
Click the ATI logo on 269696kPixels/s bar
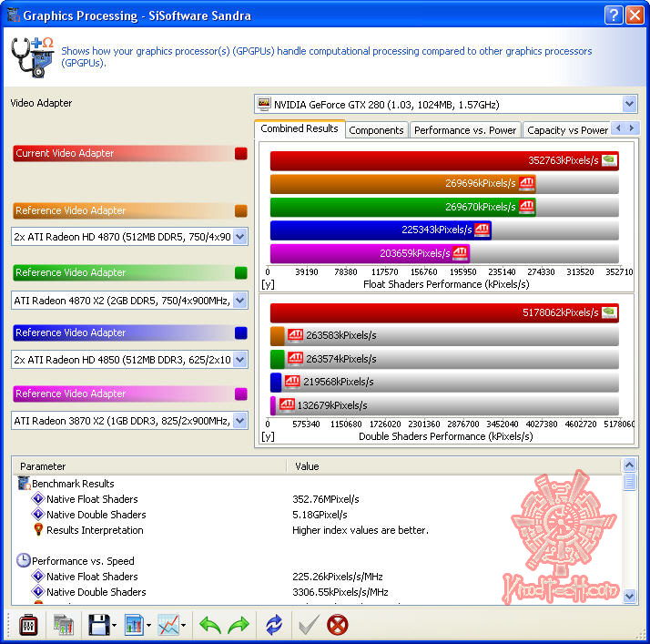point(526,183)
